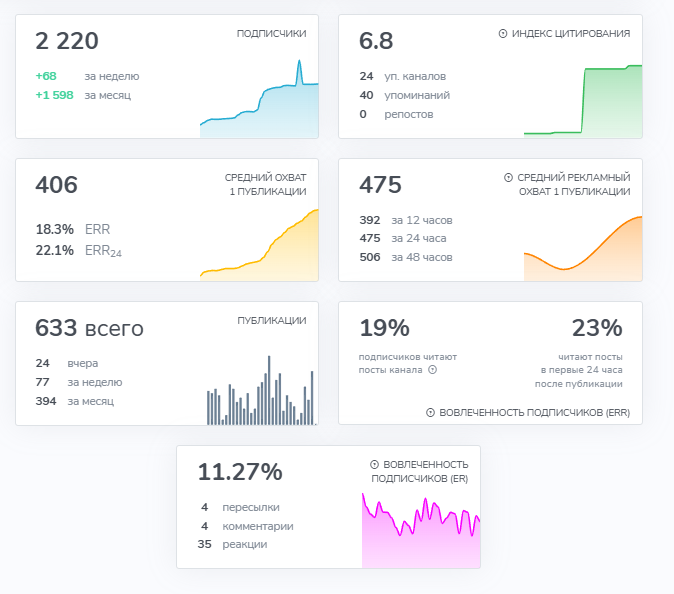Image resolution: width=674 pixels, height=594 pixels.
Task: Click info icon beside ВОВЛЕЧЕННОСТЬ ПОДПИСЧИКОВ (ERR)
Action: tap(430, 413)
